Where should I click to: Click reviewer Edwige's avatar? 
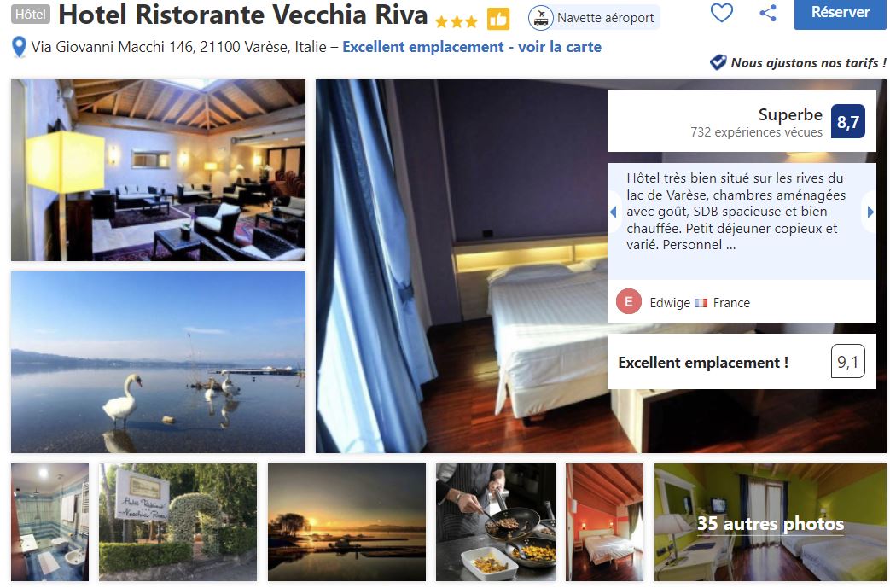point(628,302)
